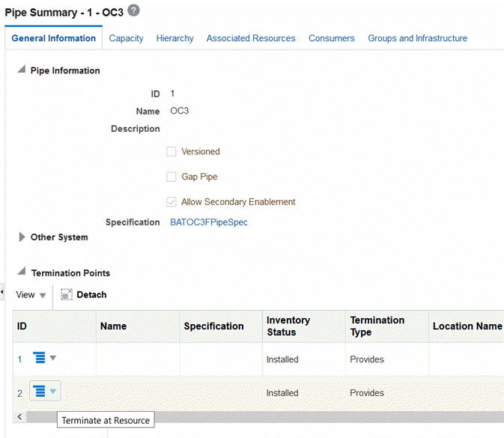Click the horizontal scrollbar left arrow

(x=19, y=417)
